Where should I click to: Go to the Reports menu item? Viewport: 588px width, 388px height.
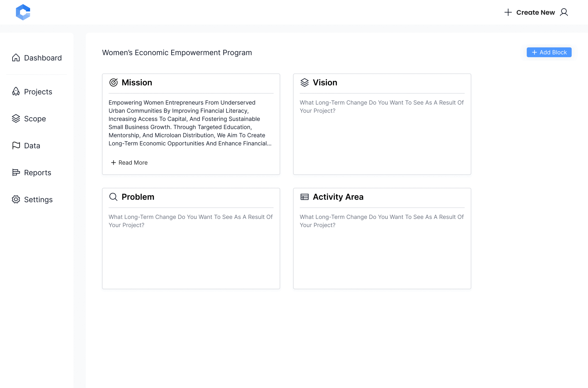[32, 173]
